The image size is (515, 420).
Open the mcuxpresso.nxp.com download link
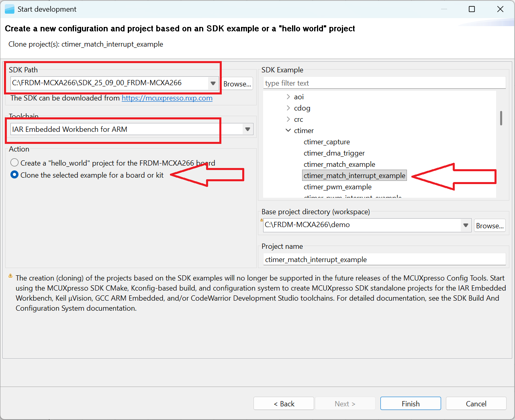[167, 98]
